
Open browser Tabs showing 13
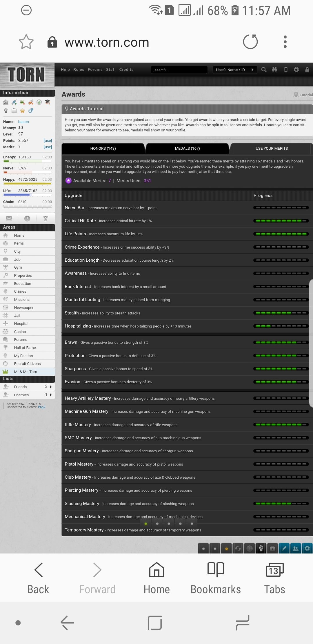click(275, 578)
